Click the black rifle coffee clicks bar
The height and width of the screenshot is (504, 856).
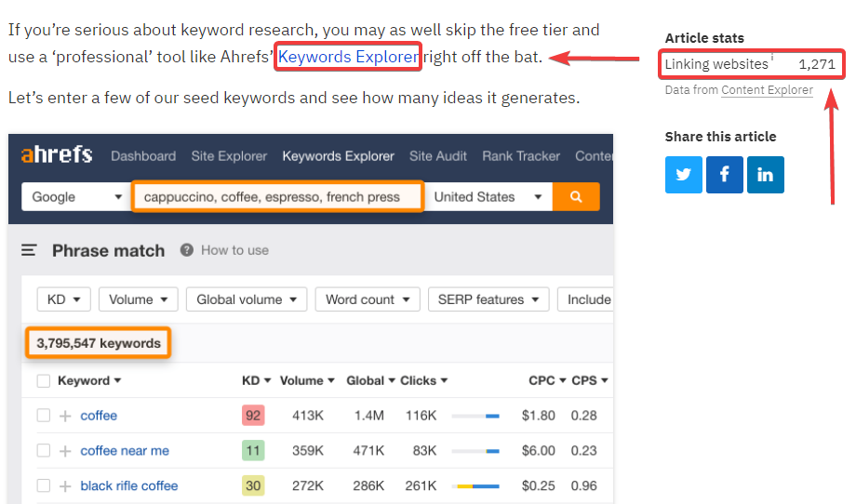477,486
